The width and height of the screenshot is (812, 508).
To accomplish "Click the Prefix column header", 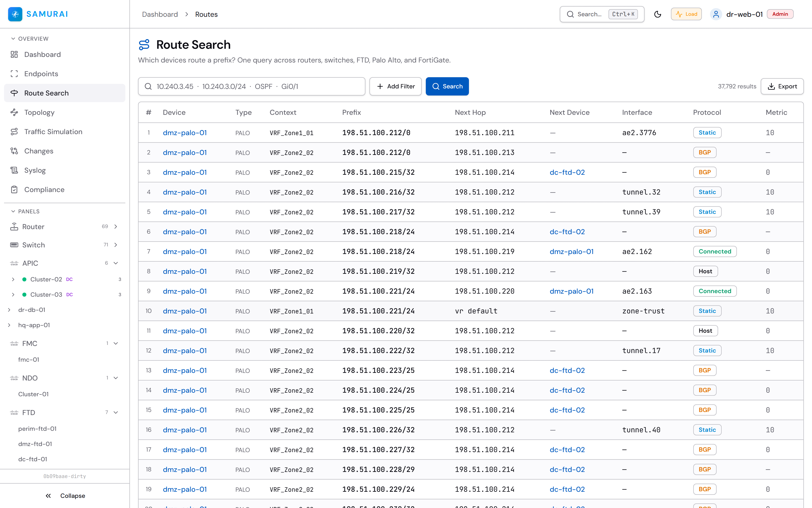I will [x=352, y=113].
